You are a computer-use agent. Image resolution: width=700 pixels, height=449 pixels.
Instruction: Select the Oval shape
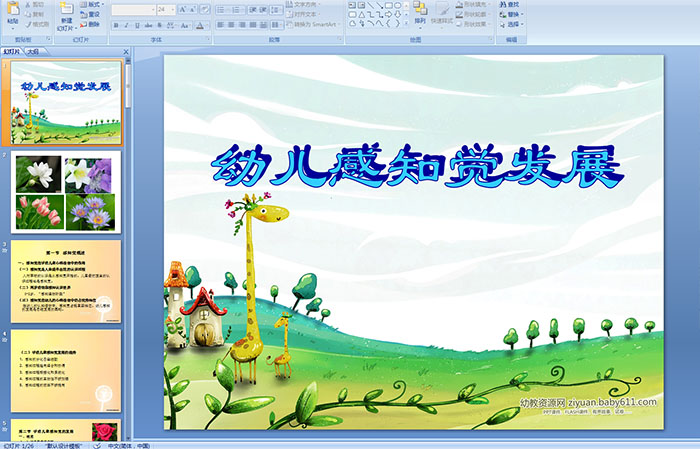tap(397, 5)
